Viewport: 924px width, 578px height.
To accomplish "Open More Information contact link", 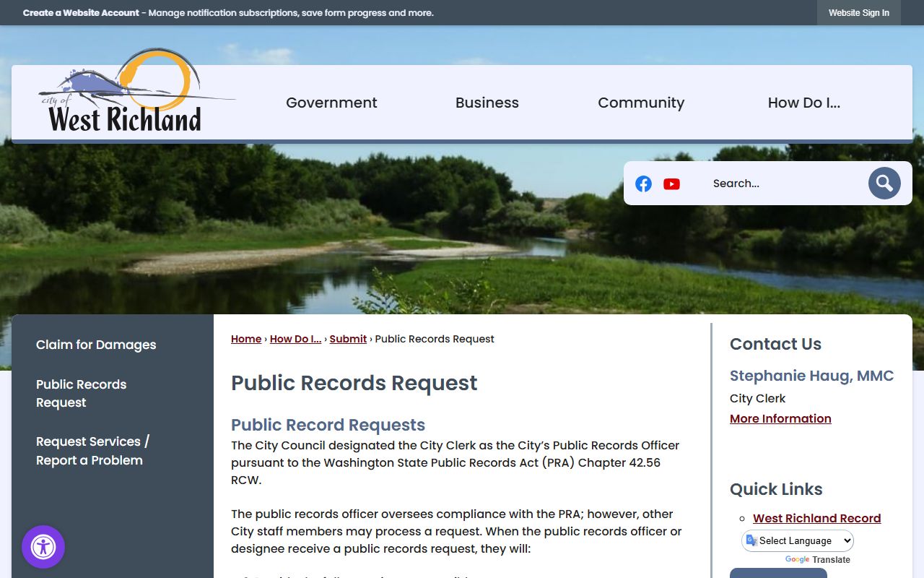I will pyautogui.click(x=780, y=418).
